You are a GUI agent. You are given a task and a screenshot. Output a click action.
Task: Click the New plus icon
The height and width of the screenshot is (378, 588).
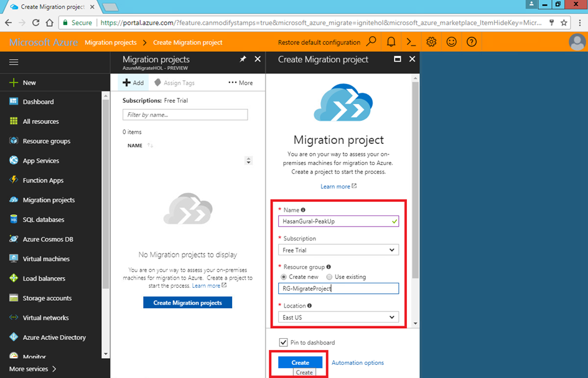tap(14, 83)
